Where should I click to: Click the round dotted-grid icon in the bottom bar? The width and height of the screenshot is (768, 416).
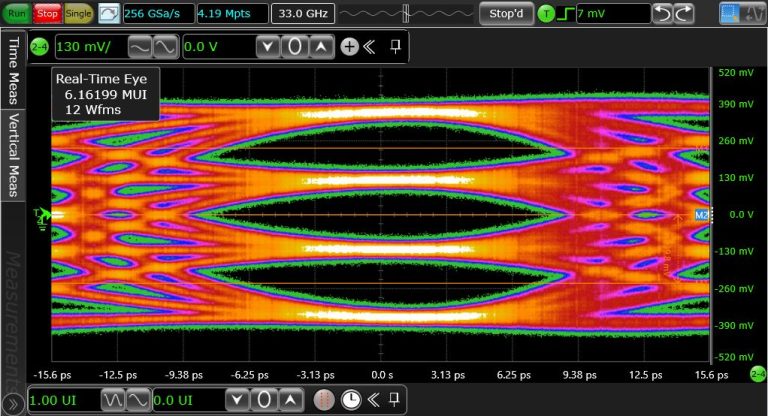(x=323, y=400)
